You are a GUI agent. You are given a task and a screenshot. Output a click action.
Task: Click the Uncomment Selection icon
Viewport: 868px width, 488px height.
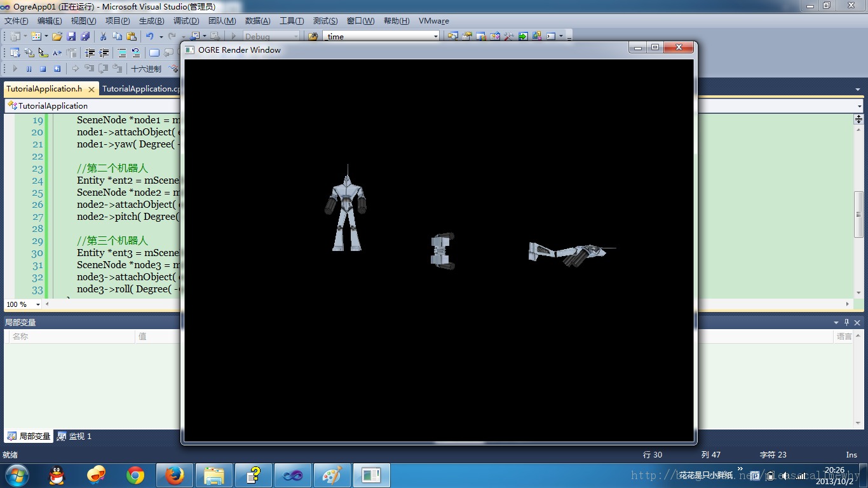[x=135, y=53]
